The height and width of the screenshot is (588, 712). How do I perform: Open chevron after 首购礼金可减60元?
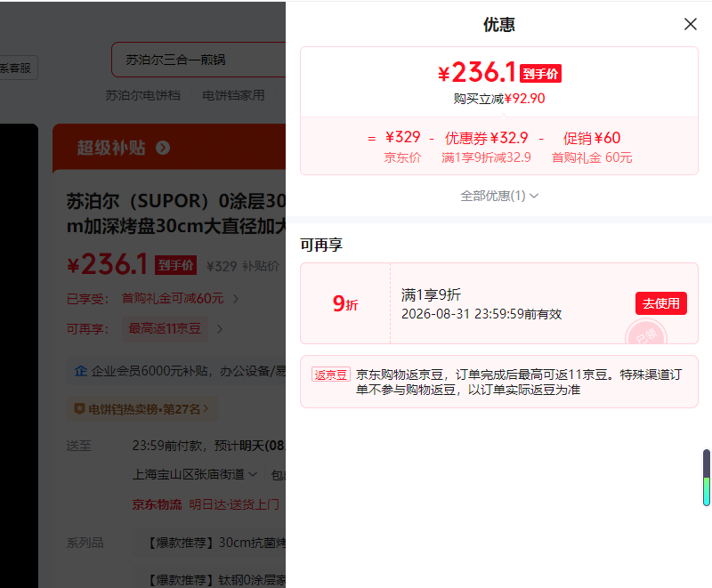[x=236, y=299]
